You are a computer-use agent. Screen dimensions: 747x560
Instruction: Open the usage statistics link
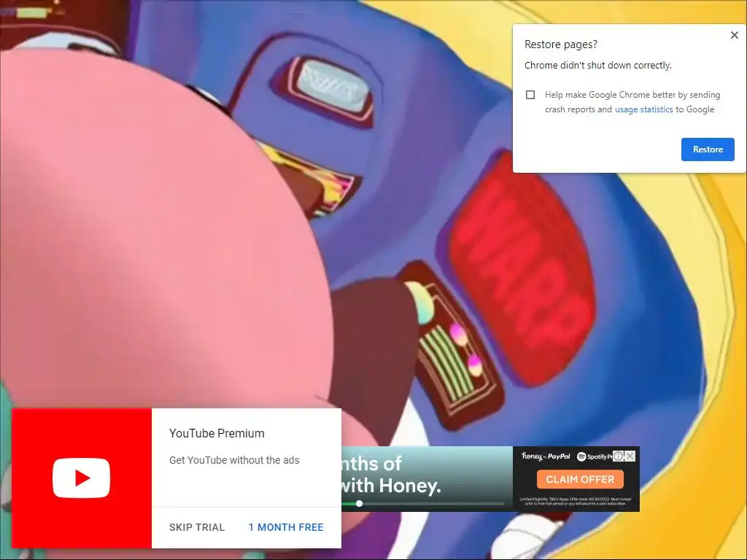[x=643, y=109]
